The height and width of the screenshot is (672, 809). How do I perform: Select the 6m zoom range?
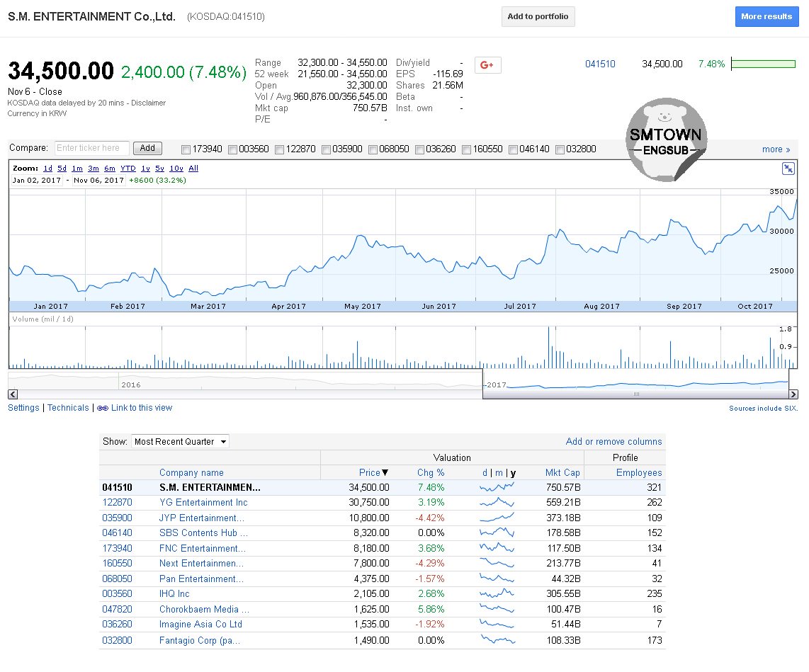click(x=109, y=169)
